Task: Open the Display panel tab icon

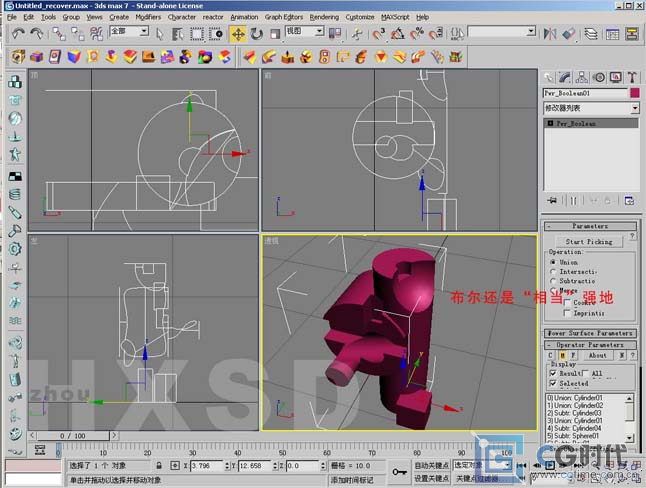Action: [x=616, y=77]
